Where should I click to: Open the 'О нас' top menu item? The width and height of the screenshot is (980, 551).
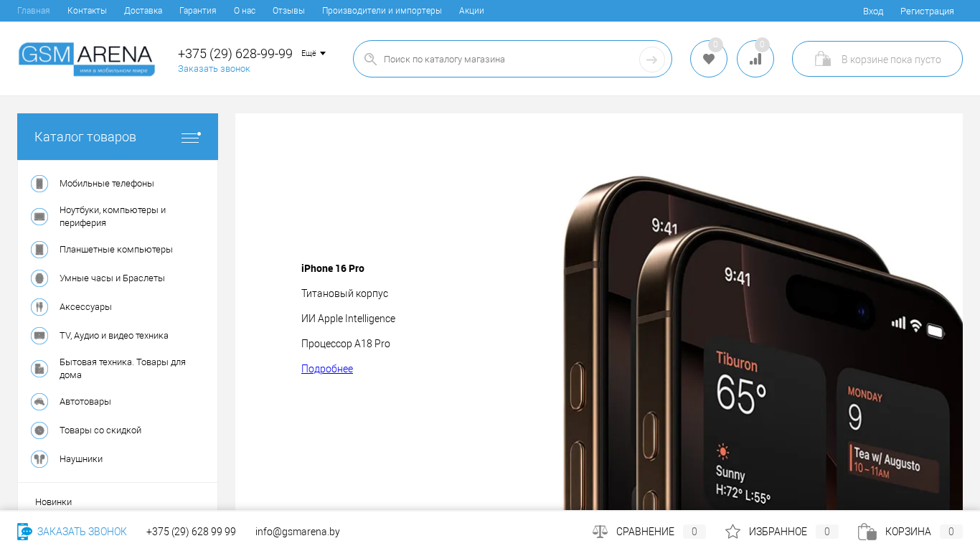pos(245,11)
